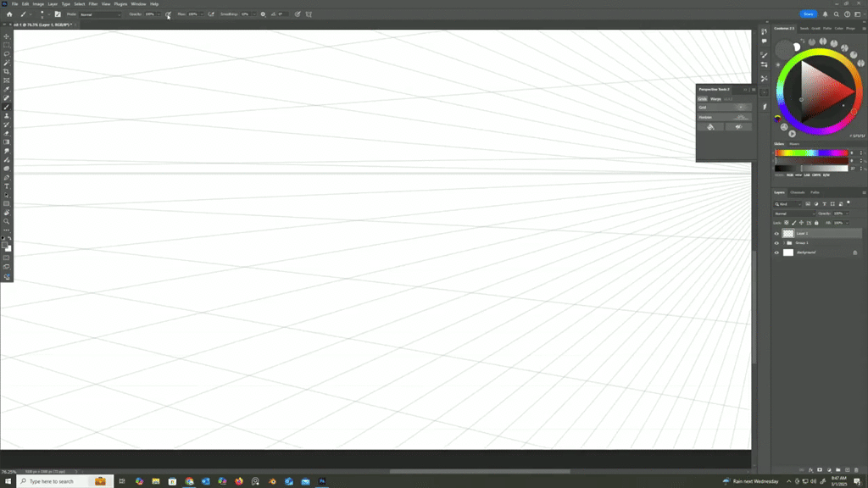Toggle symmetry paint options icon
868x488 pixels.
(309, 14)
